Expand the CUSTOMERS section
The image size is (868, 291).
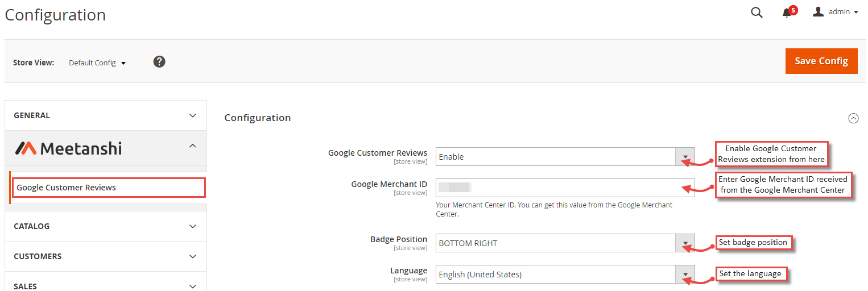(x=106, y=256)
